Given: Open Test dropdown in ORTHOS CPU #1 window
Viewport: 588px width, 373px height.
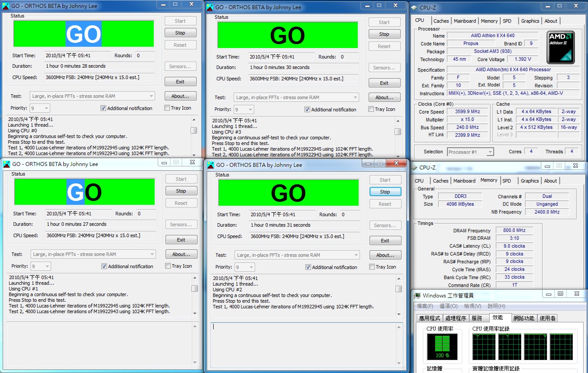Looking at the screenshot, I should pyautogui.click(x=93, y=254).
